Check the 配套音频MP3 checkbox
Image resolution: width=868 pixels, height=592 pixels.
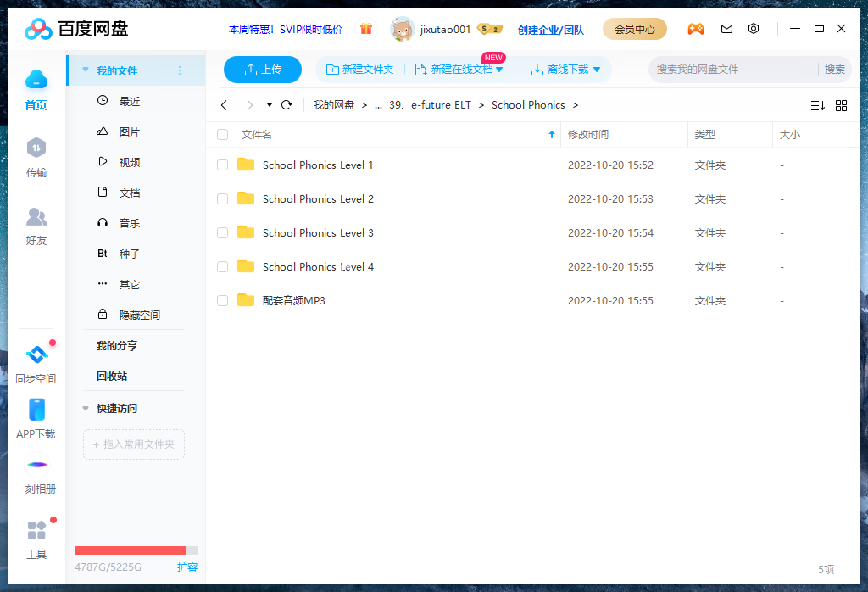(223, 301)
